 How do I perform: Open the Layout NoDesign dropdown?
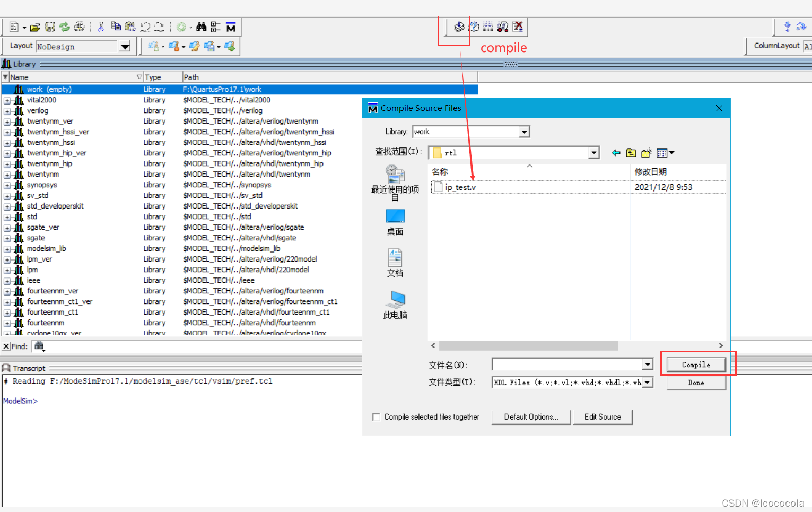coord(125,47)
